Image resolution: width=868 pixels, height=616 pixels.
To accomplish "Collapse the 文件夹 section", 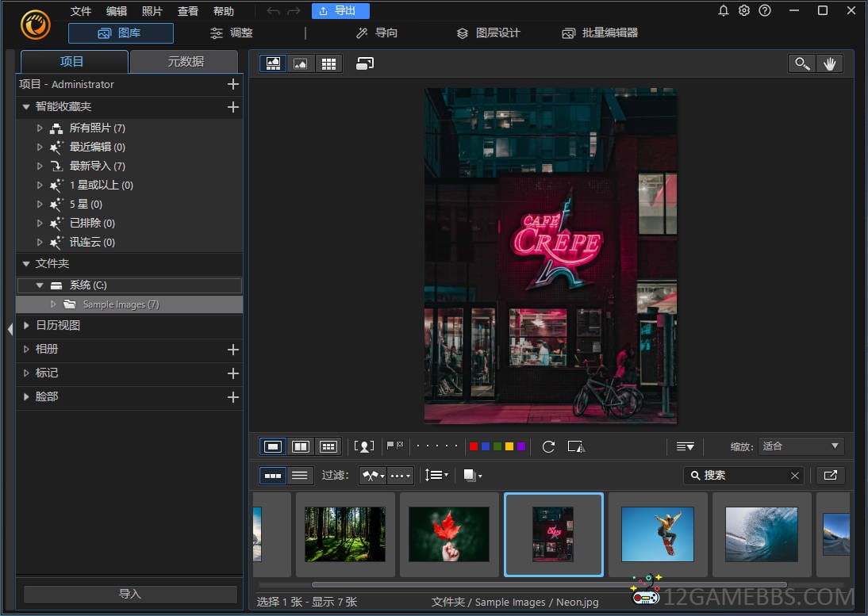I will (x=26, y=264).
